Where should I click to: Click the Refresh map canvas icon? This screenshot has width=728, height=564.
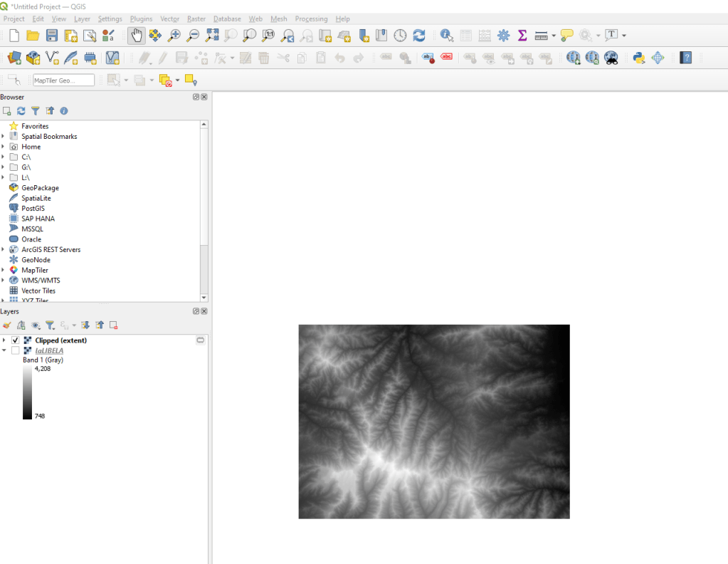[419, 35]
